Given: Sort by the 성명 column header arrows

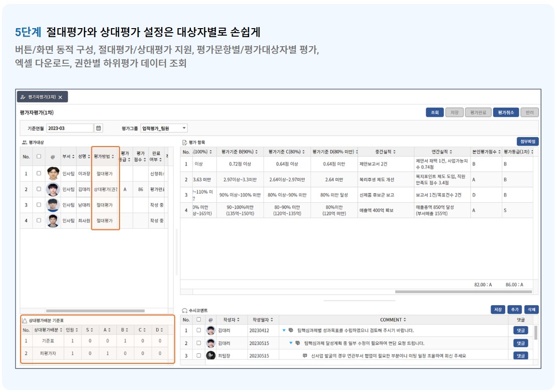Looking at the screenshot, I should [x=89, y=157].
